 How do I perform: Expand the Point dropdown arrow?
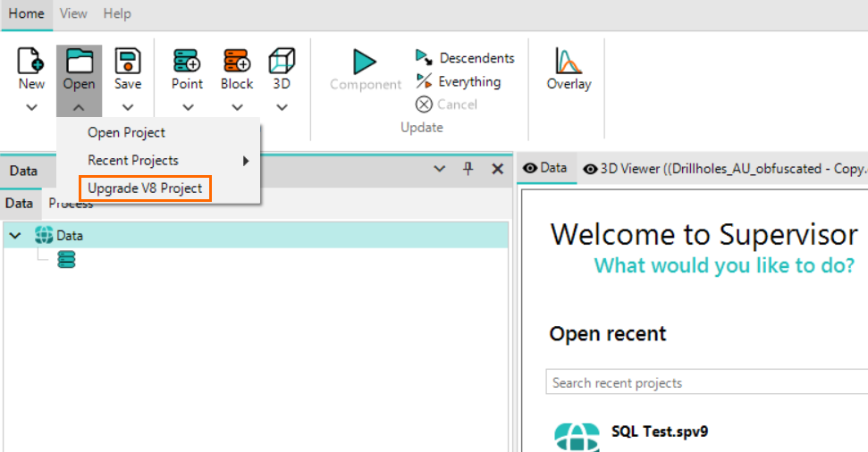(x=188, y=107)
